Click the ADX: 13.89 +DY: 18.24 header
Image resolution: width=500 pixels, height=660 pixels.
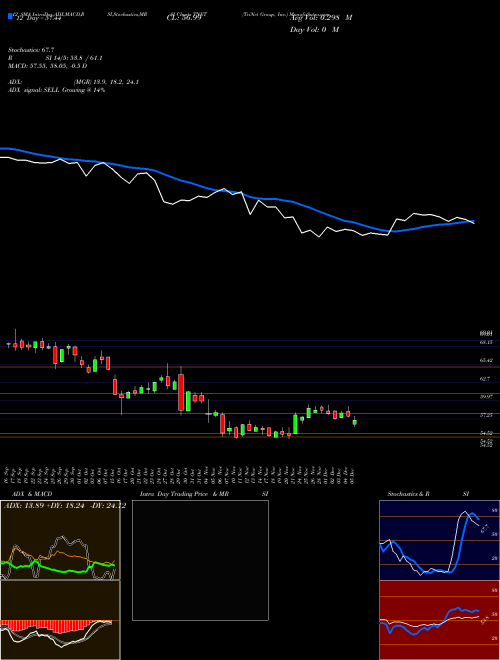pos(65,506)
